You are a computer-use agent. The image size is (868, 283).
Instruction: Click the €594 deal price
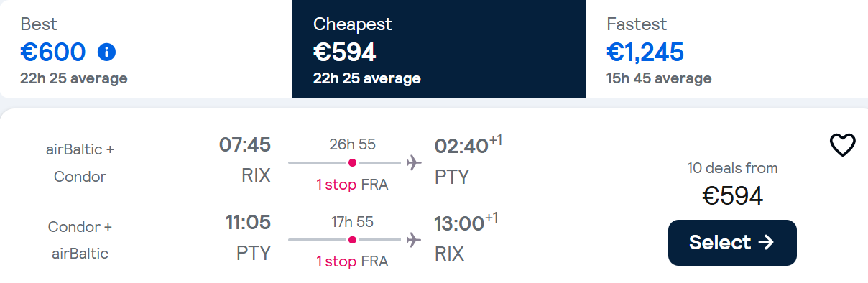732,196
